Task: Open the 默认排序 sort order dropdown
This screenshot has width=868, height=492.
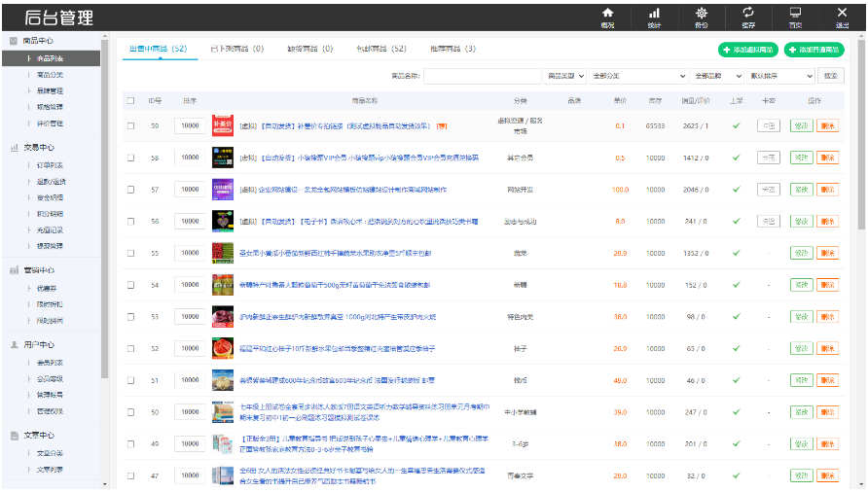Action: click(781, 76)
